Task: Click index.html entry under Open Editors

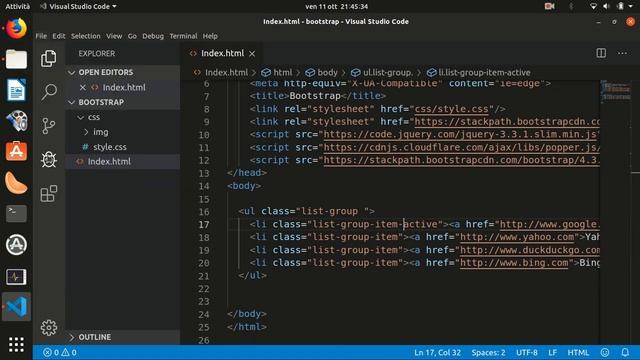Action: click(124, 87)
